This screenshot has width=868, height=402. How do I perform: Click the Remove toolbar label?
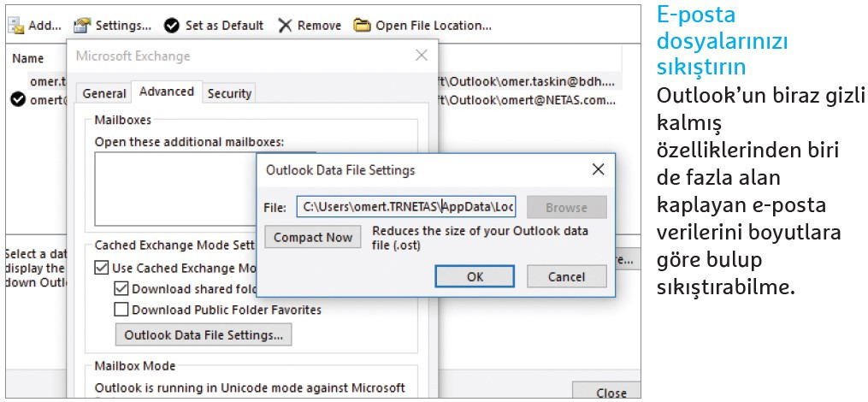coord(319,26)
